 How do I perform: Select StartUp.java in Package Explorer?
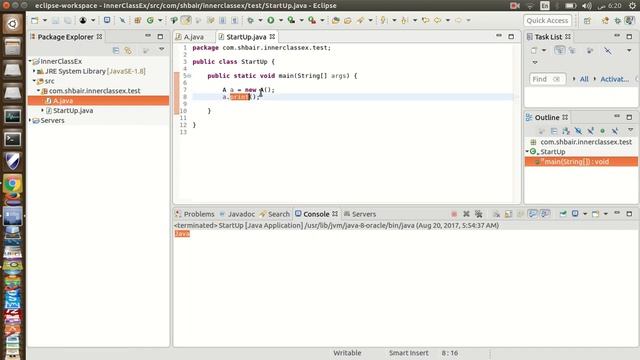click(73, 111)
